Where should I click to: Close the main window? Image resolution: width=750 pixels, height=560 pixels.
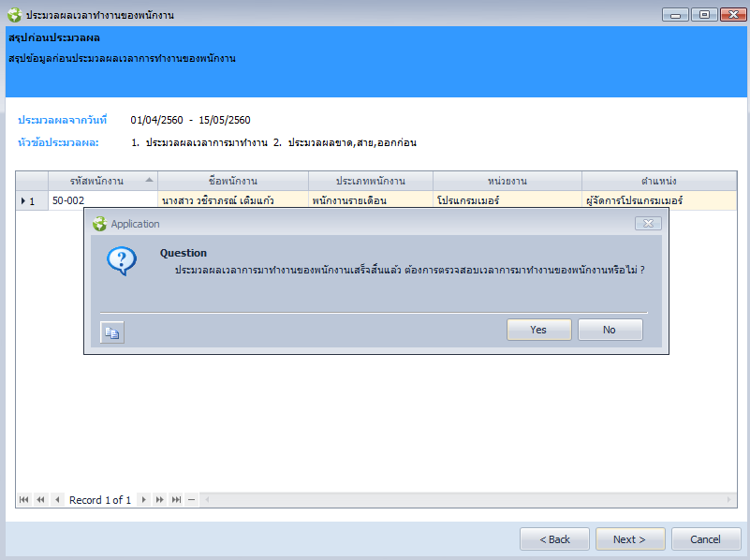coord(733,15)
